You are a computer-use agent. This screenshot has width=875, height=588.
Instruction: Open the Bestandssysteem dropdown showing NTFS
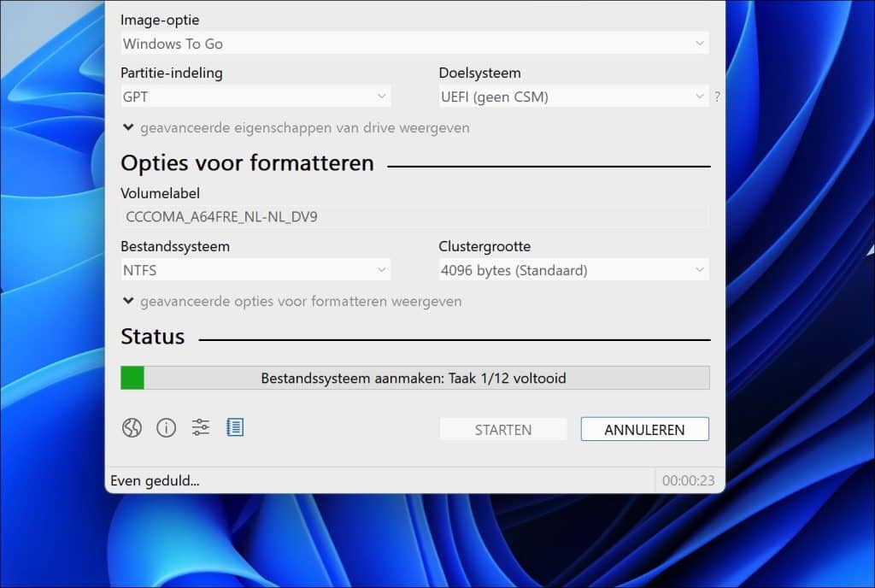coord(255,271)
